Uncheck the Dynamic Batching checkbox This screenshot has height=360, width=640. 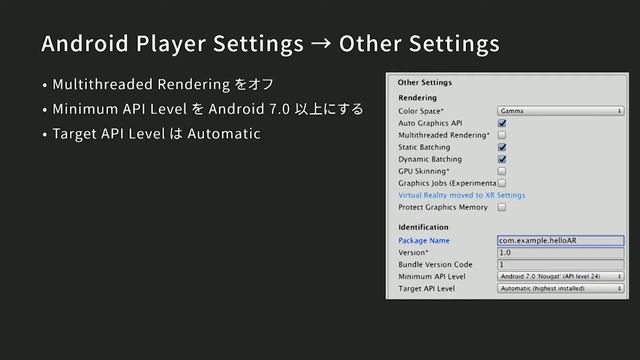pos(502,159)
